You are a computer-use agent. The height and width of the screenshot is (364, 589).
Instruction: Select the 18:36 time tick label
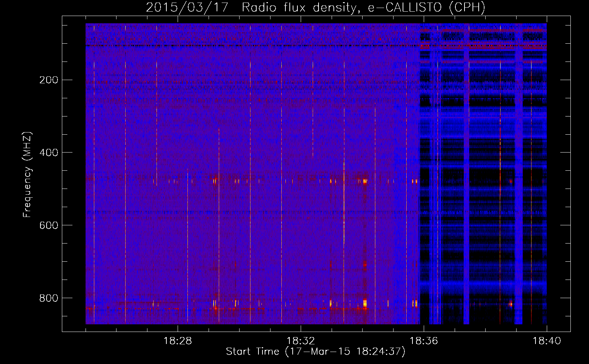(424, 341)
